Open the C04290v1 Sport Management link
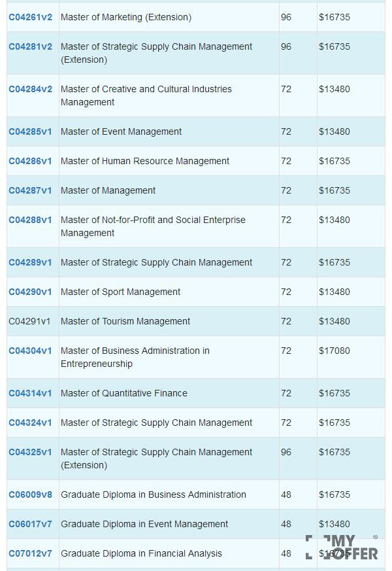This screenshot has width=392, height=571. [x=30, y=292]
